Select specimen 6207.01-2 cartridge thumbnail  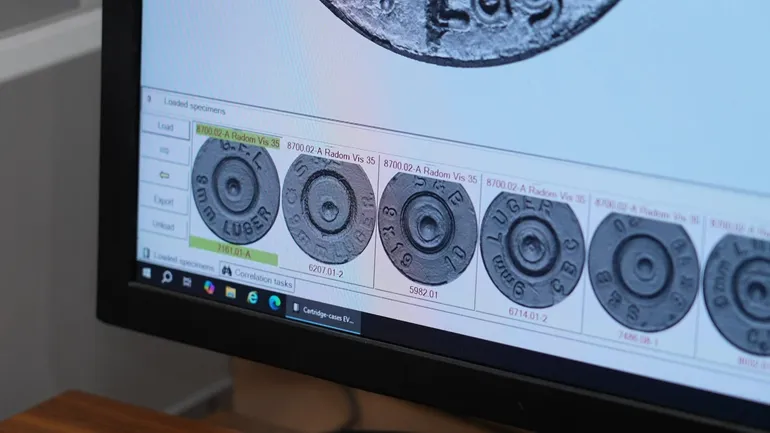(328, 208)
